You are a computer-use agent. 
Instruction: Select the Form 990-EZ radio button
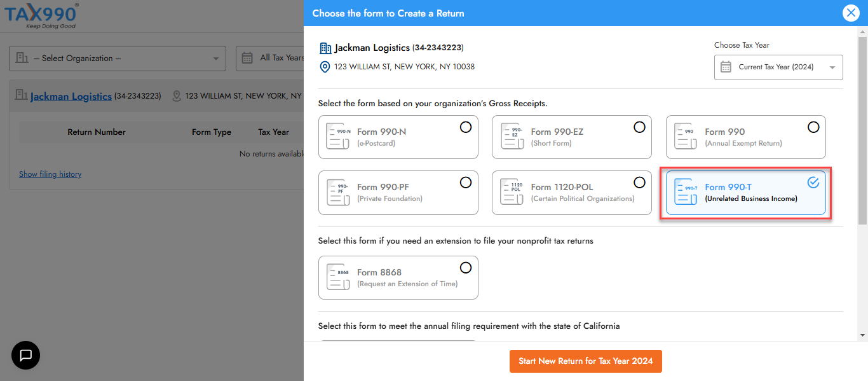coord(640,127)
